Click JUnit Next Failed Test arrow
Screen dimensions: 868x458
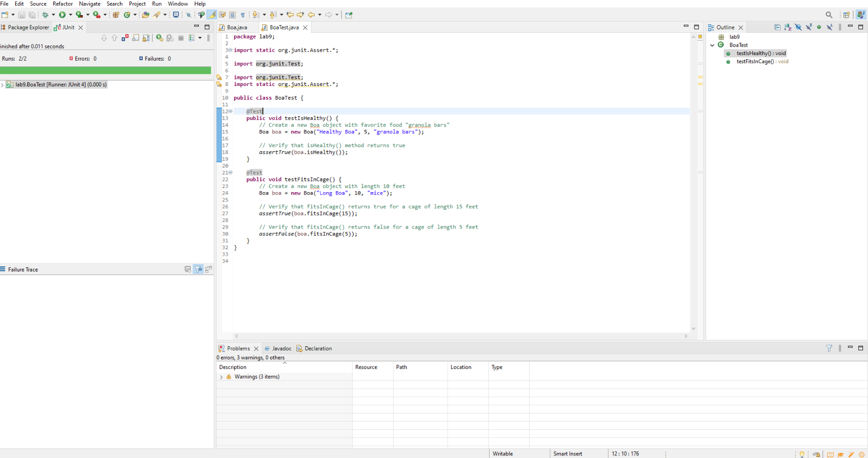tap(104, 38)
